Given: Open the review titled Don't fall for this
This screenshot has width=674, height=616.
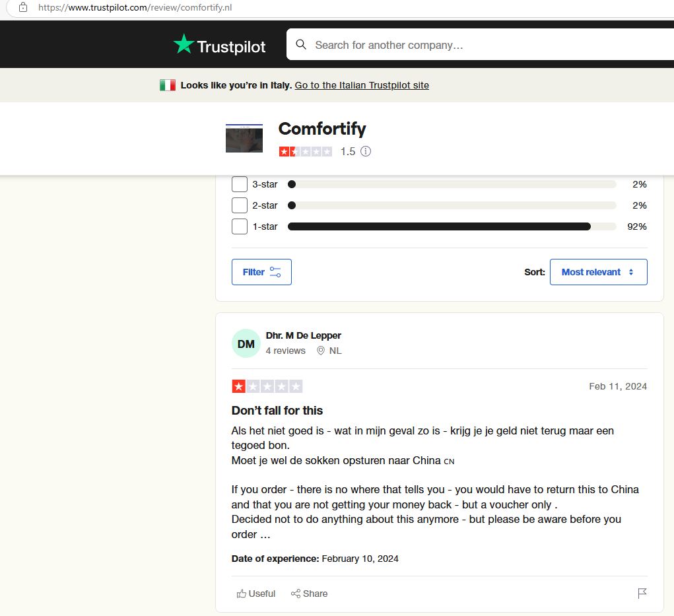Looking at the screenshot, I should [x=277, y=411].
